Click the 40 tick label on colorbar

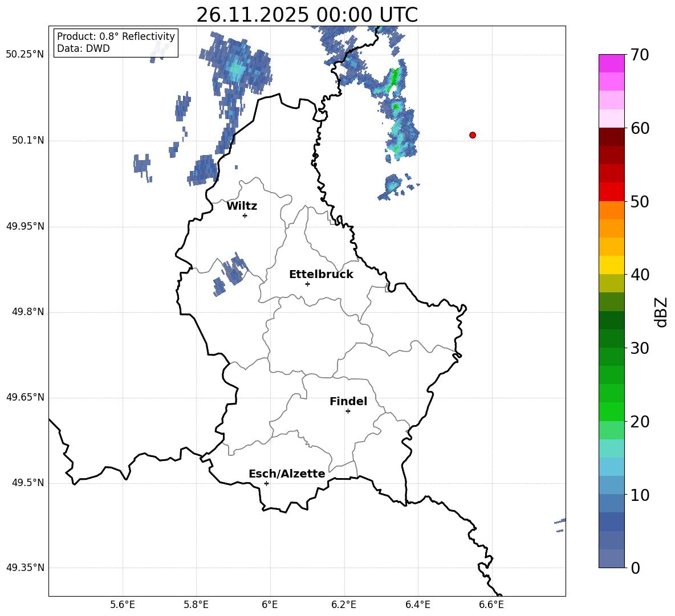(x=639, y=275)
